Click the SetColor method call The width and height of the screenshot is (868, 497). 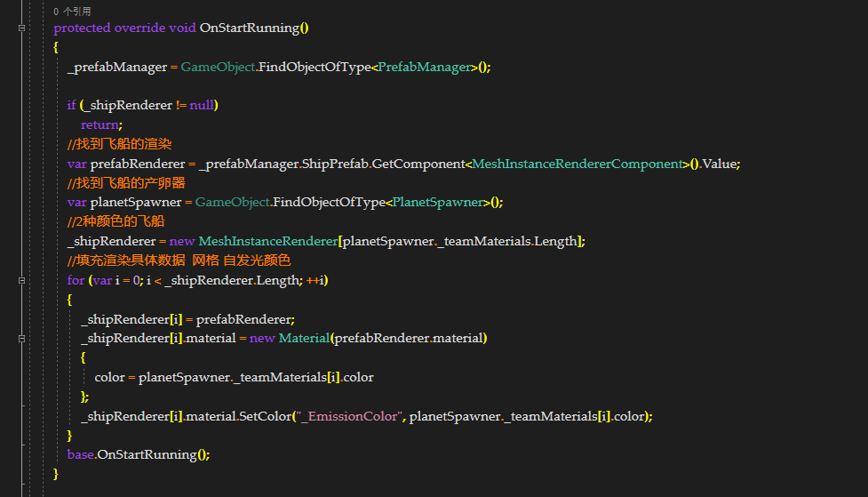click(265, 417)
